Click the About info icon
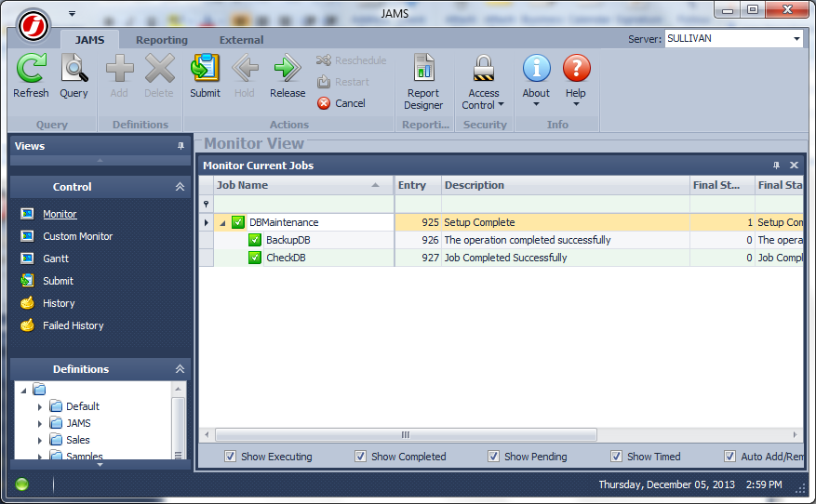The width and height of the screenshot is (816, 504). 537,68
